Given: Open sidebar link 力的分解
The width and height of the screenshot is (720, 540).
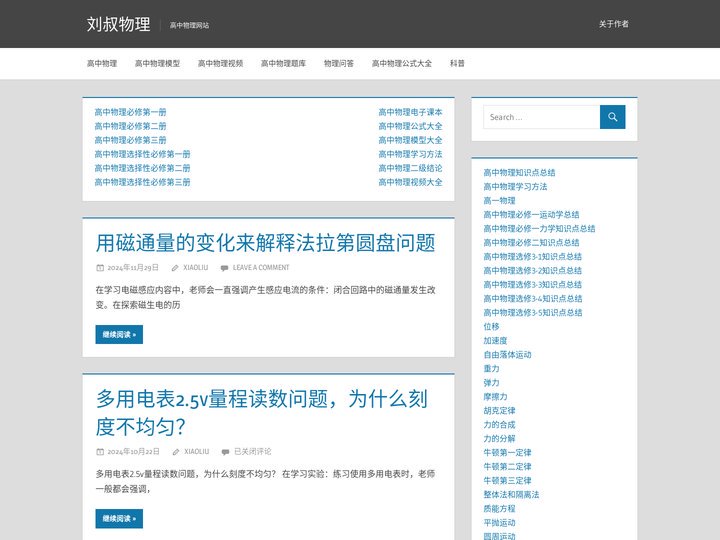Looking at the screenshot, I should [499, 439].
